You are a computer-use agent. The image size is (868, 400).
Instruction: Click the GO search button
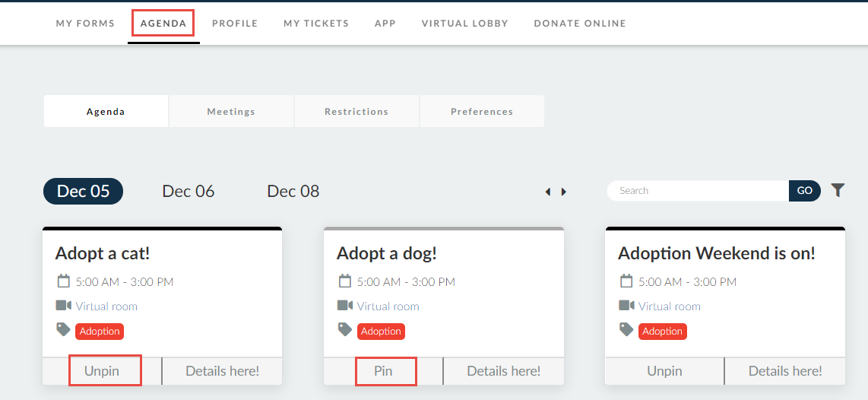[x=804, y=191]
